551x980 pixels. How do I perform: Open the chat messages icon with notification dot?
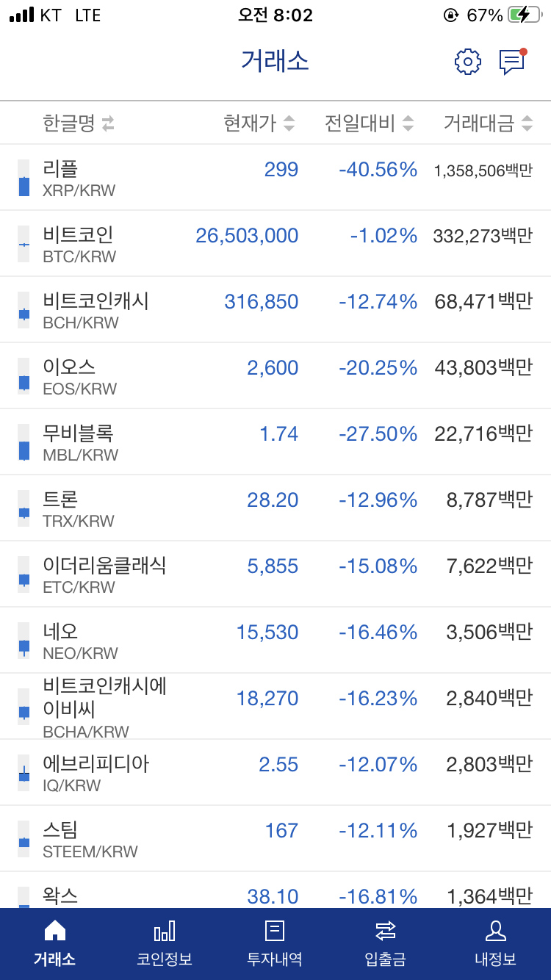point(513,62)
